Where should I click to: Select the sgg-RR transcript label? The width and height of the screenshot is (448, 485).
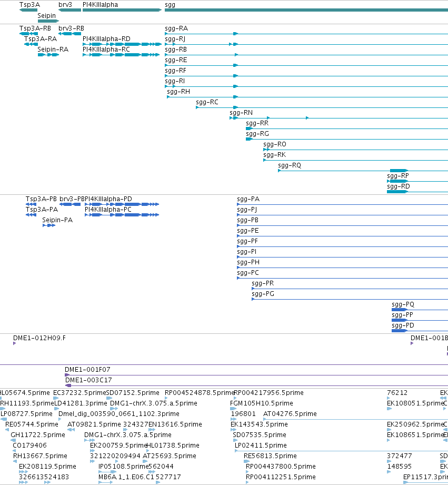click(257, 123)
